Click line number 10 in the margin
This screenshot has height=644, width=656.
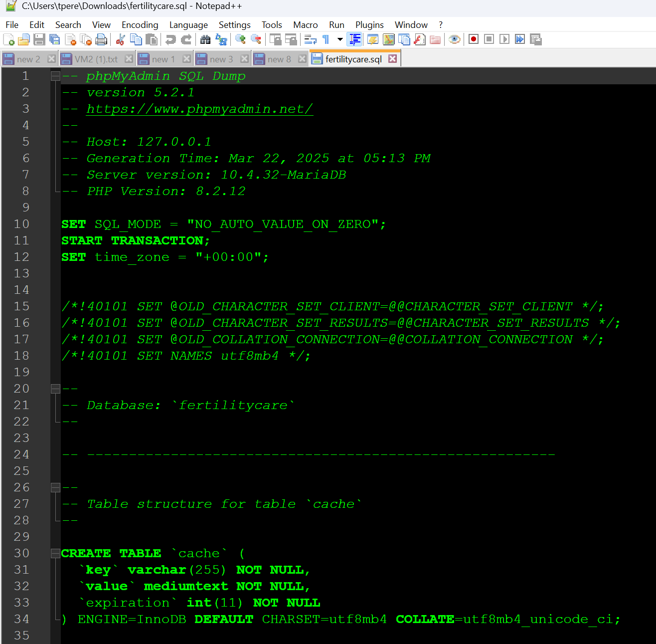21,224
